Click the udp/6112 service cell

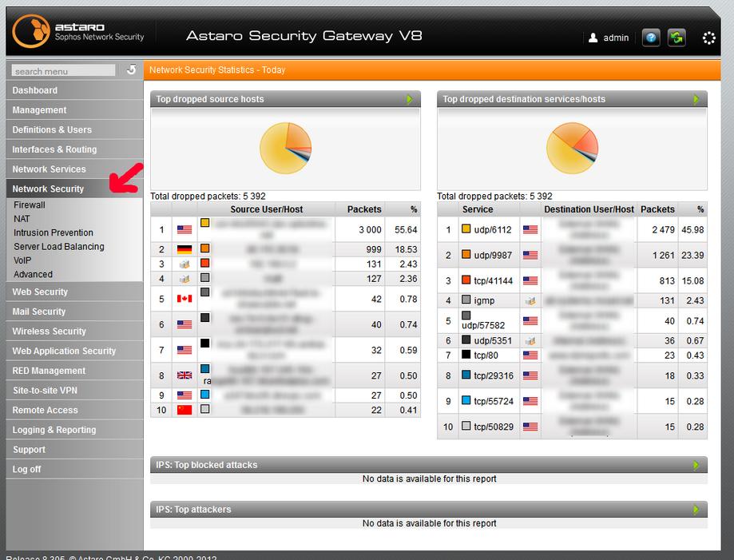pos(489,229)
